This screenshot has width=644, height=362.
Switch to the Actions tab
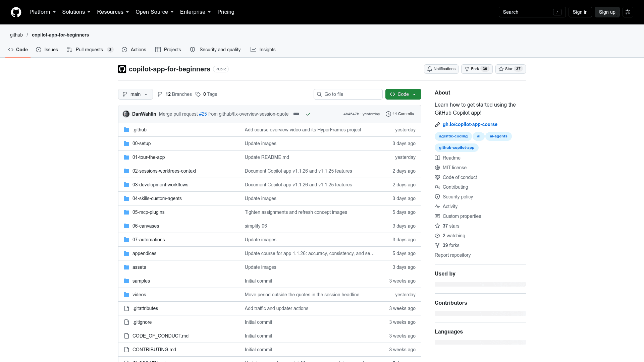click(x=134, y=50)
